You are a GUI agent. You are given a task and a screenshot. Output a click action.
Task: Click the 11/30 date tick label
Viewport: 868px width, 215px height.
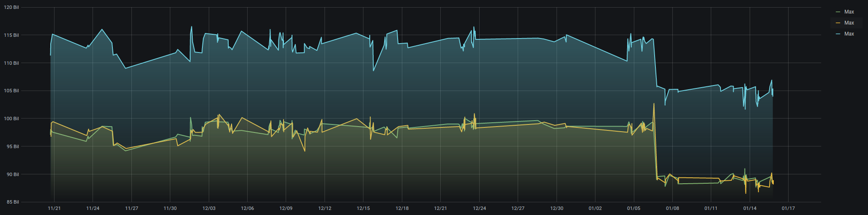tap(170, 208)
